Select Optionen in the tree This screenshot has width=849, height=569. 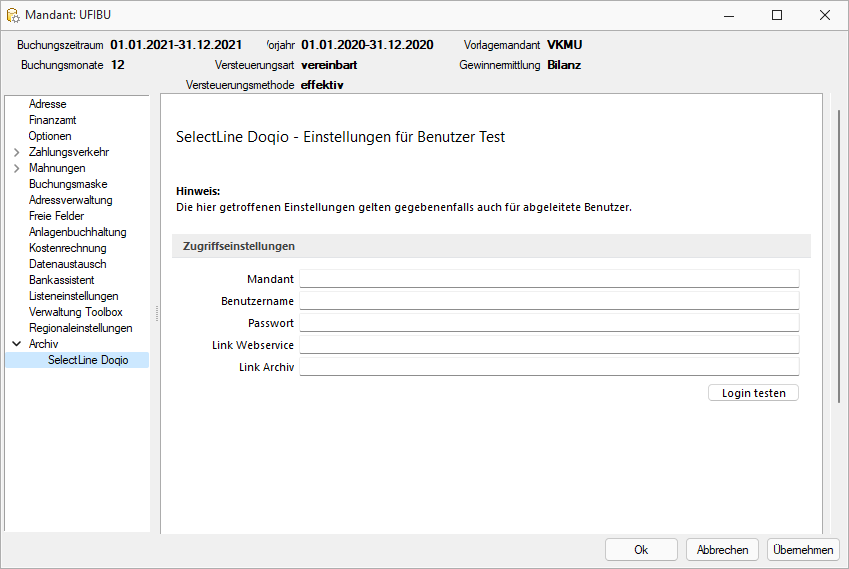(x=50, y=136)
